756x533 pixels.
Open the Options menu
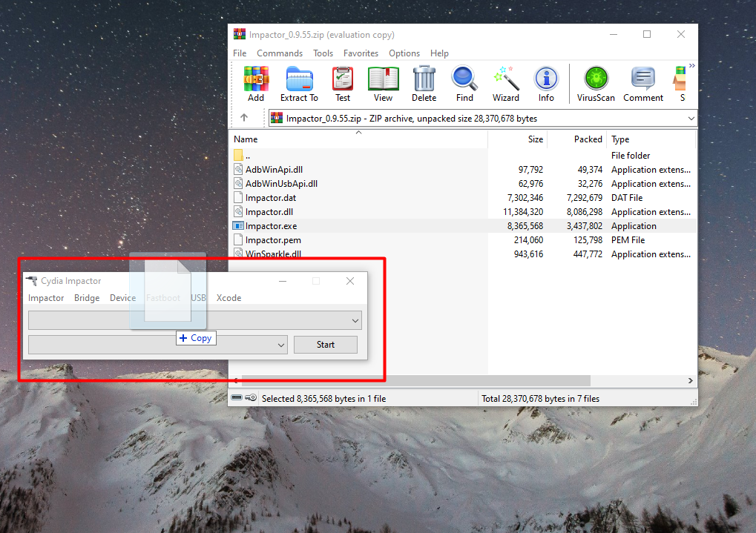click(404, 53)
